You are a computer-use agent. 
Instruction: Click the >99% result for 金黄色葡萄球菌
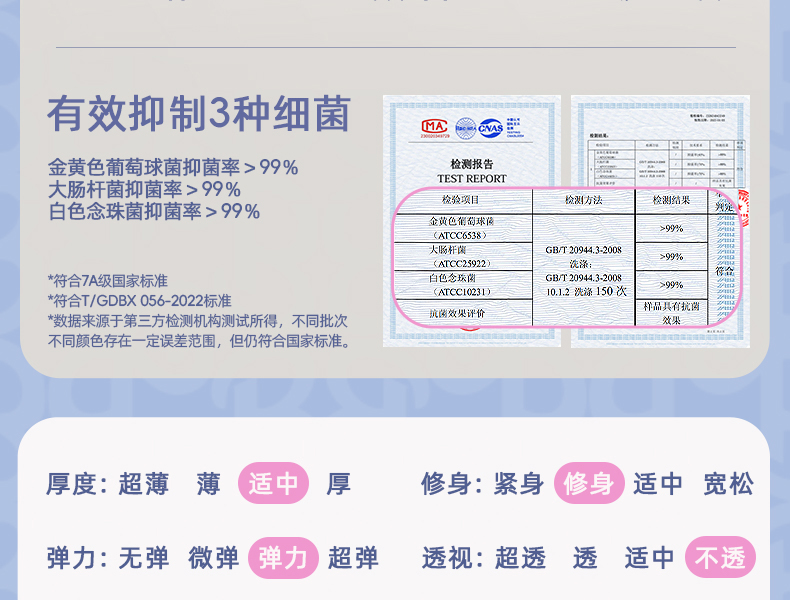pyautogui.click(x=671, y=228)
